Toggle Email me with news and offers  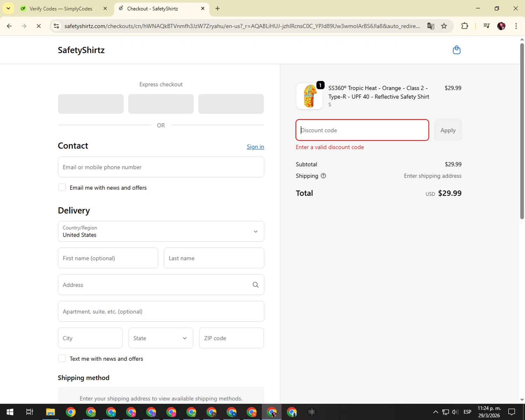(62, 187)
